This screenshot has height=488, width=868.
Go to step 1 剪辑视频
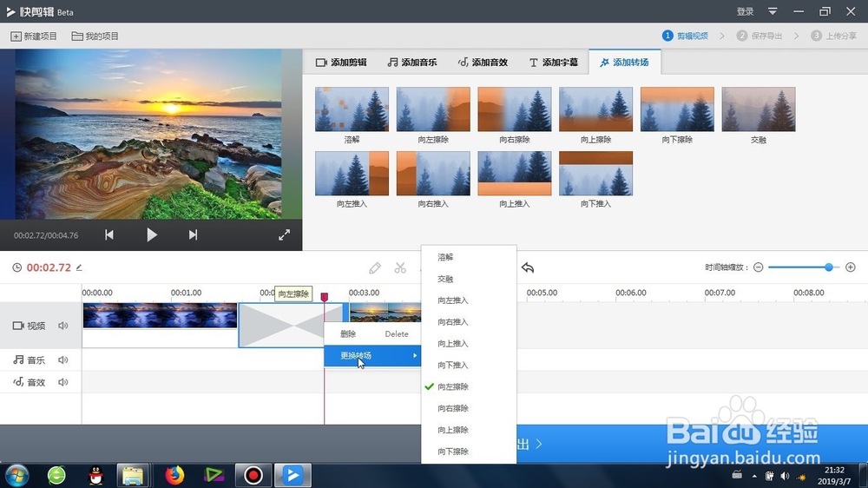click(x=686, y=36)
